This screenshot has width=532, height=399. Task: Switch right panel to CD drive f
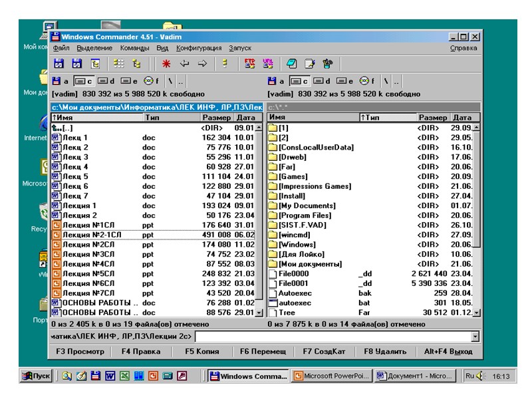tap(367, 82)
